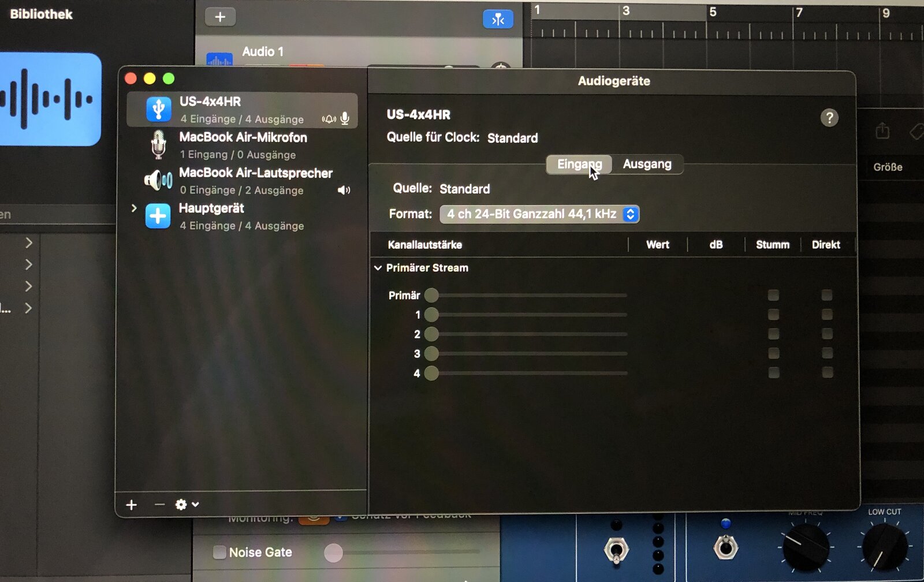Click the Größe column label
The width and height of the screenshot is (924, 582).
(888, 167)
